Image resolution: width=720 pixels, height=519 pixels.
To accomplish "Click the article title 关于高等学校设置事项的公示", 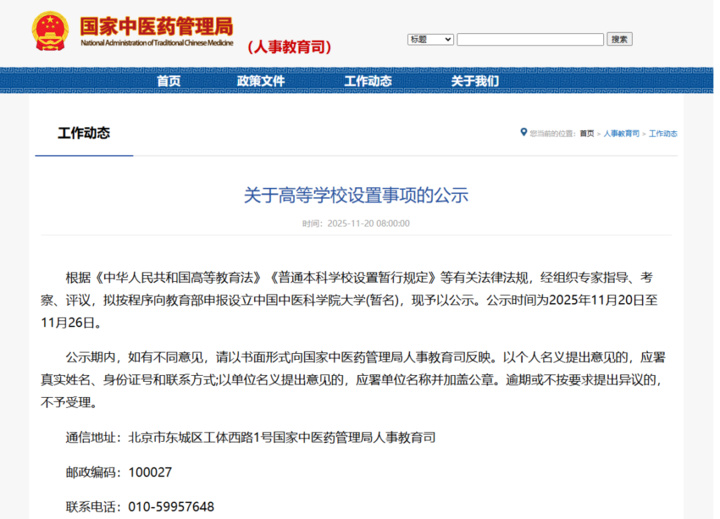I will pos(356,195).
